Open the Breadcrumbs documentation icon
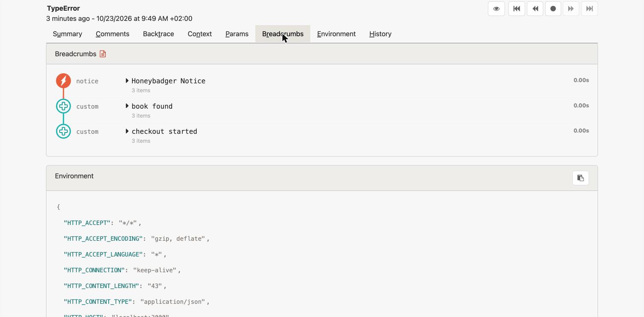The height and width of the screenshot is (317, 644). (x=103, y=54)
